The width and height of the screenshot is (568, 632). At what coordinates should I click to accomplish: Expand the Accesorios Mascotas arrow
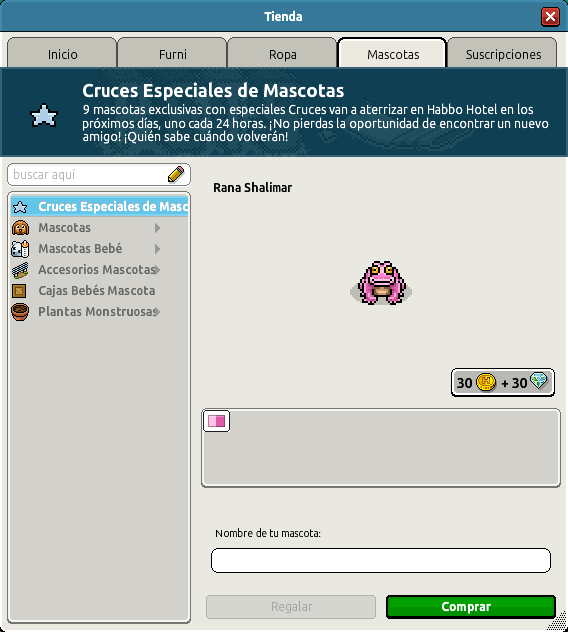[x=158, y=270]
